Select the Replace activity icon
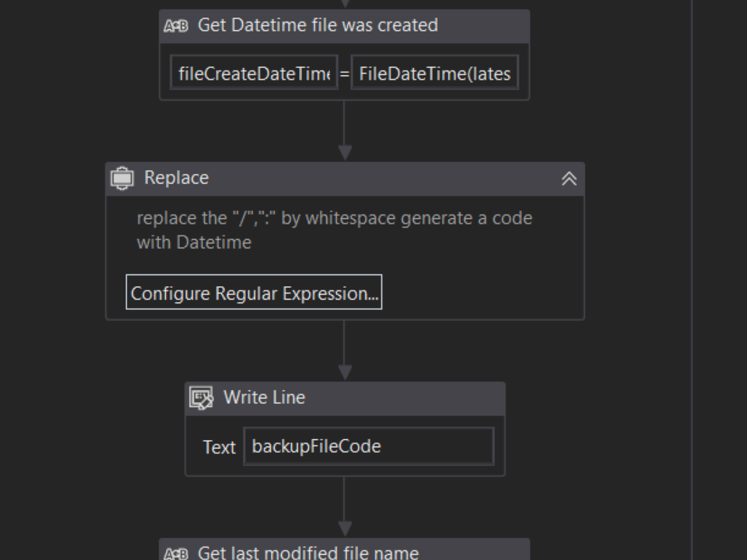The height and width of the screenshot is (560, 747). [123, 178]
